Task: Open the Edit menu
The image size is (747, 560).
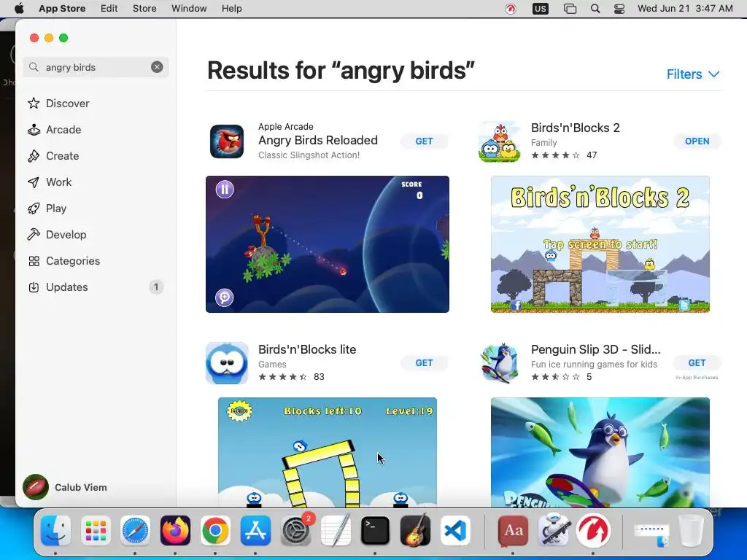Action: [x=109, y=9]
